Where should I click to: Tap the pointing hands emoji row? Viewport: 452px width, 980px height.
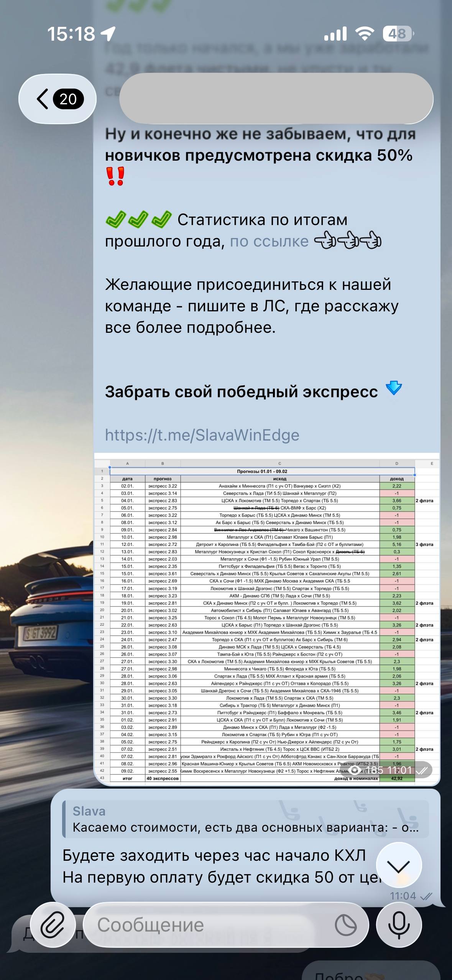point(347,242)
